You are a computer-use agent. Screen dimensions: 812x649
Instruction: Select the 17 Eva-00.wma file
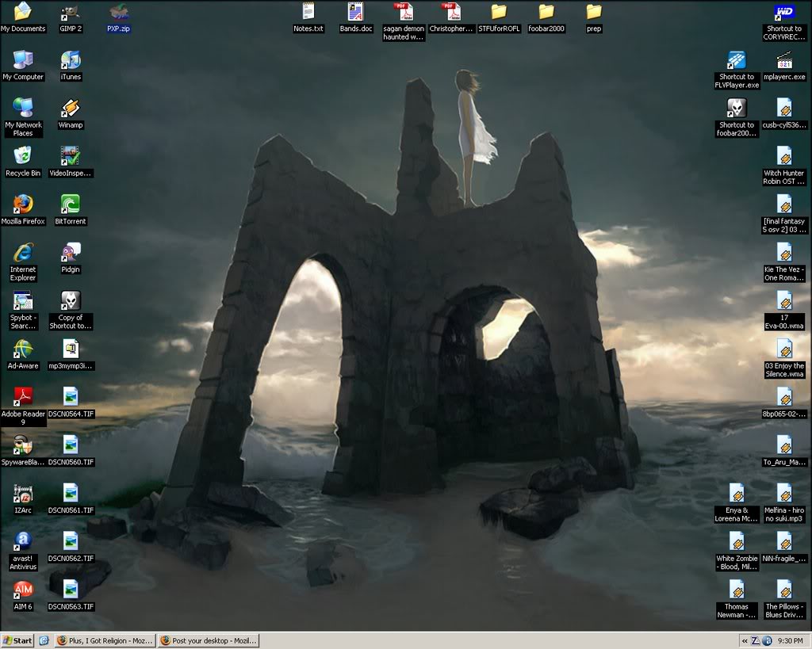(784, 300)
